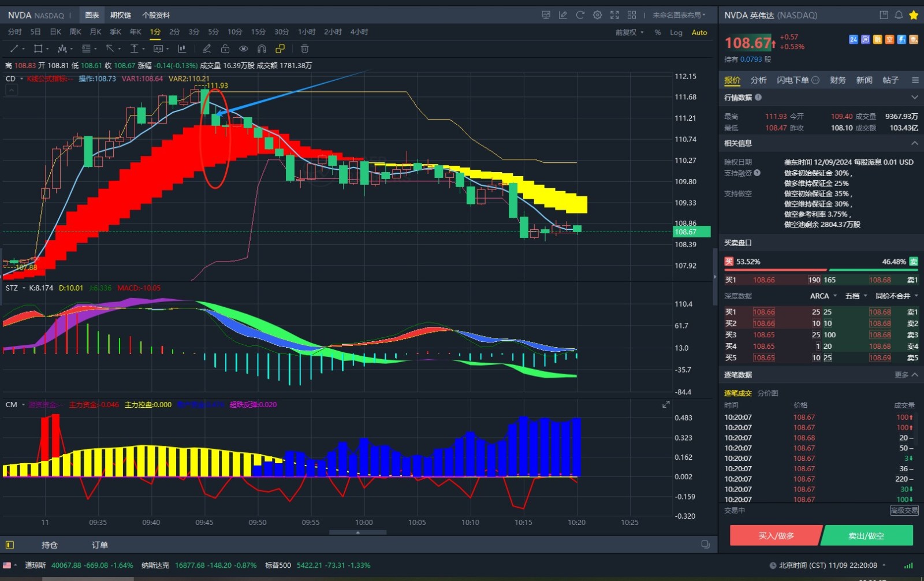Collapse the 行情数据 section chevron

pos(914,97)
